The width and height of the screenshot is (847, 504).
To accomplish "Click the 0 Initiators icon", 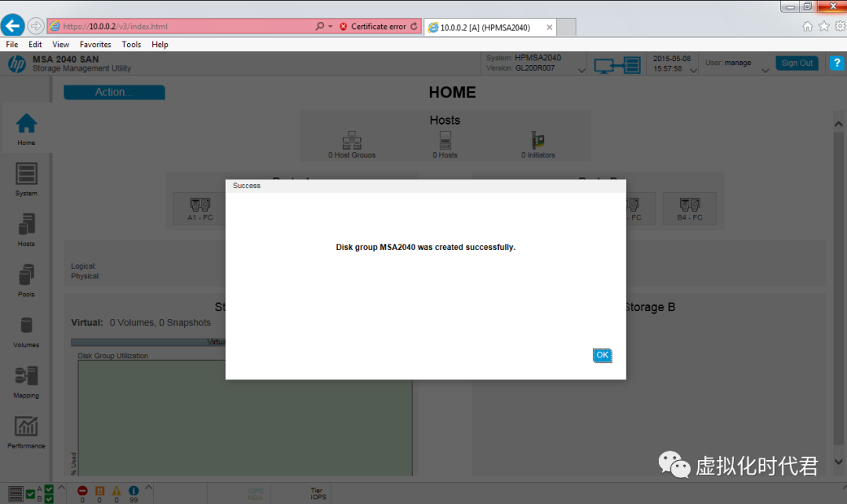I will pos(538,140).
